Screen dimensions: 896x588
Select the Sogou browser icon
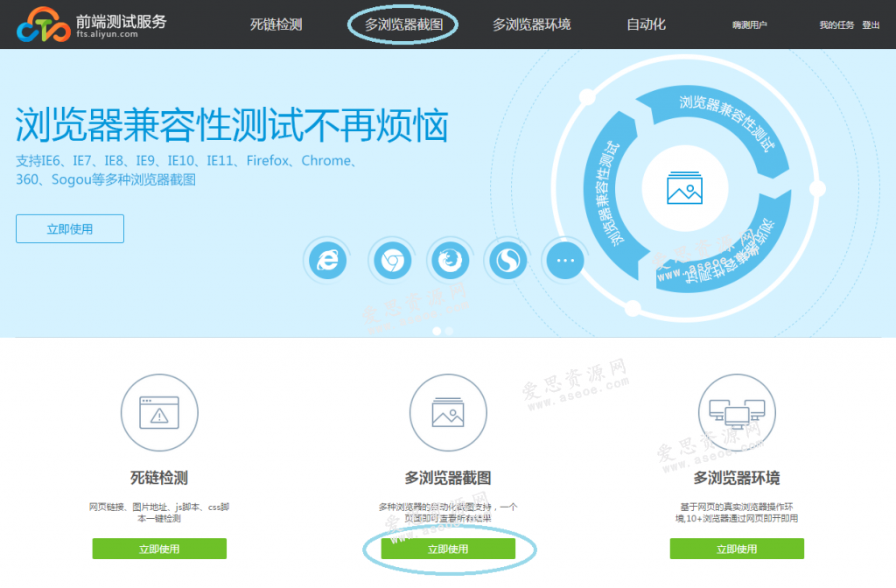tap(507, 260)
